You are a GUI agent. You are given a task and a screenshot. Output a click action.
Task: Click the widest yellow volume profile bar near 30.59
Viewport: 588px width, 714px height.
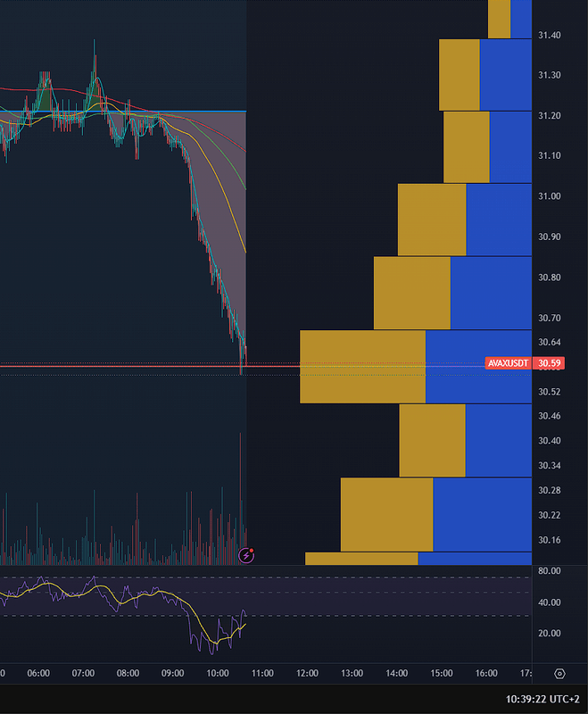[x=363, y=367]
